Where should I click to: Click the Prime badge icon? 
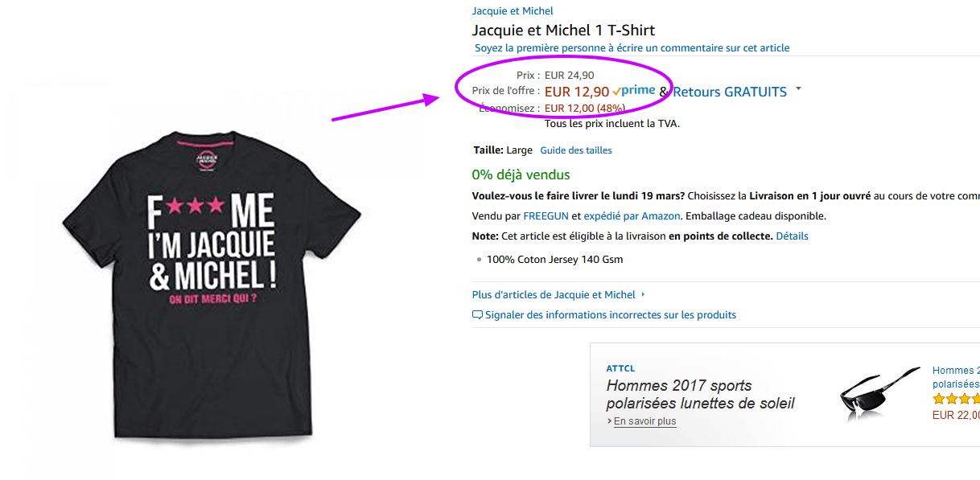tap(635, 90)
